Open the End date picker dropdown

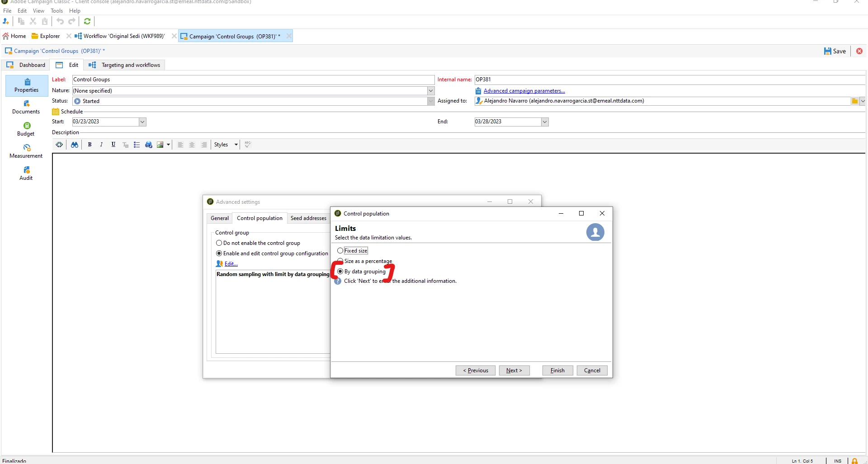point(545,122)
